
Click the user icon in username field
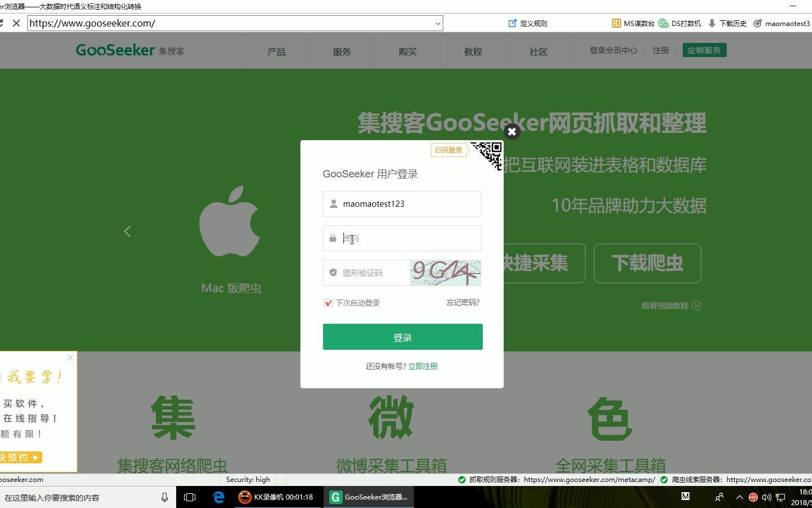tap(333, 204)
